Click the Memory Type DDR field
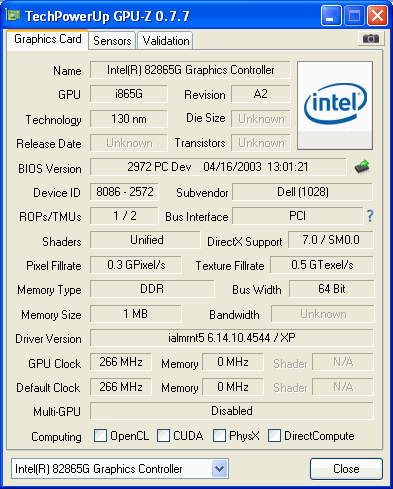This screenshot has width=393, height=489. 152,289
